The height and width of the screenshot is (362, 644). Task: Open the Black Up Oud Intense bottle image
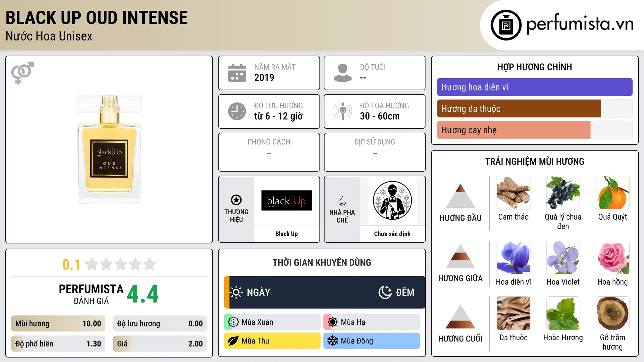click(x=109, y=150)
